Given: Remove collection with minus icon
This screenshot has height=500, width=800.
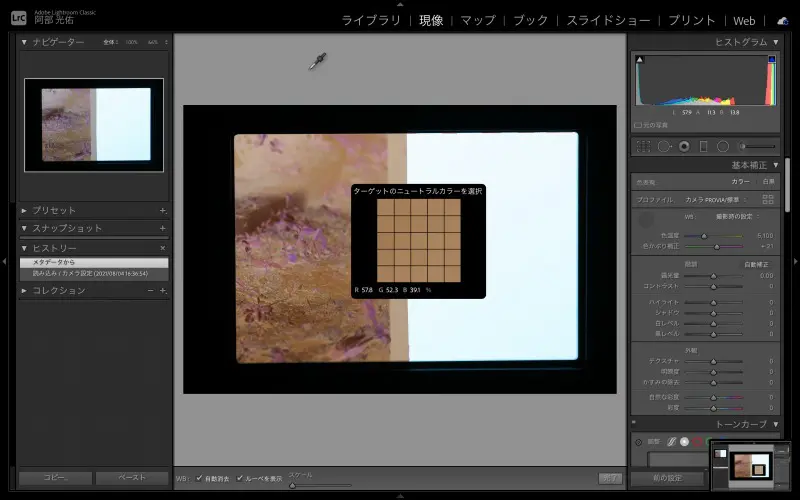Looking at the screenshot, I should pyautogui.click(x=151, y=290).
